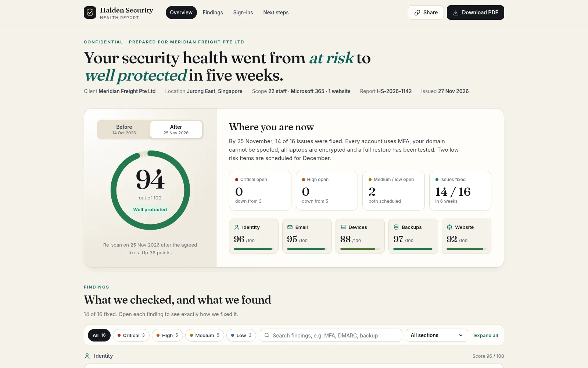
Task: Click the person icon beside Identity section heading
Action: 87,356
